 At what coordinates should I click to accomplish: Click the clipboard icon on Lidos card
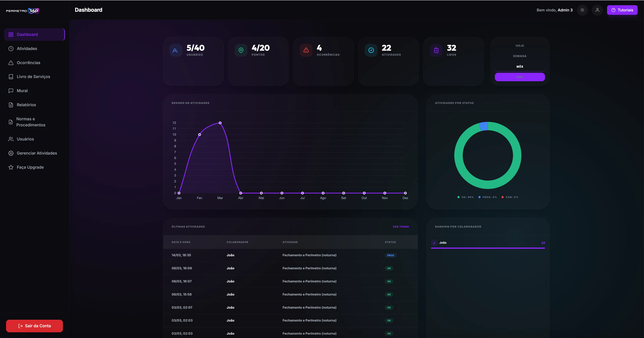coord(436,51)
